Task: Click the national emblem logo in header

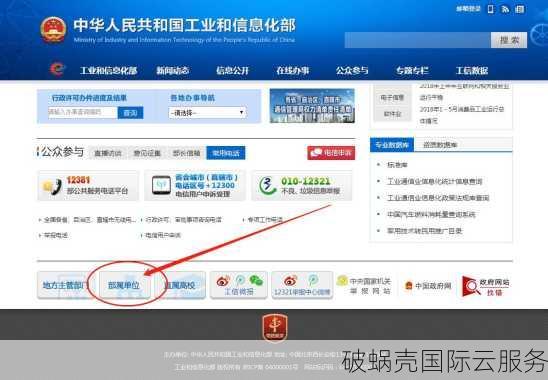Action: click(x=53, y=30)
